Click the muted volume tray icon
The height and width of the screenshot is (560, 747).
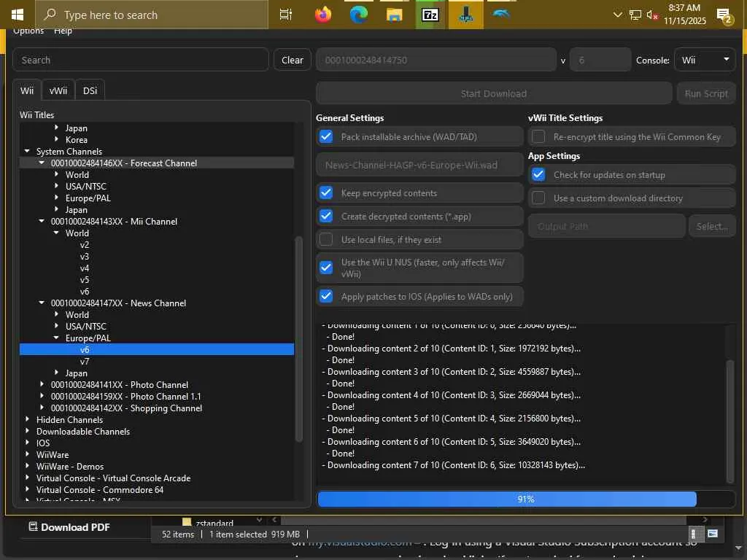[x=652, y=15]
